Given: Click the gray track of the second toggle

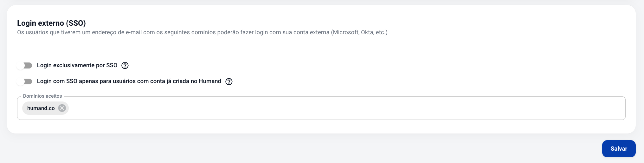Looking at the screenshot, I should [28, 81].
